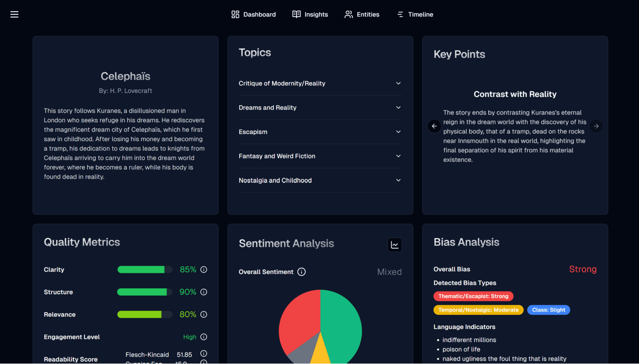639x364 pixels.
Task: Go to the previous key point
Action: 434,126
